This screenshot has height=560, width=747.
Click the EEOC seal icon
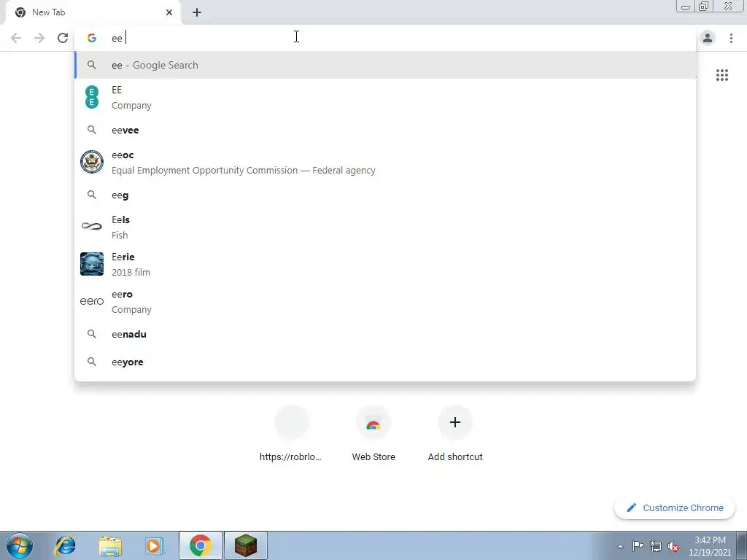(x=91, y=162)
